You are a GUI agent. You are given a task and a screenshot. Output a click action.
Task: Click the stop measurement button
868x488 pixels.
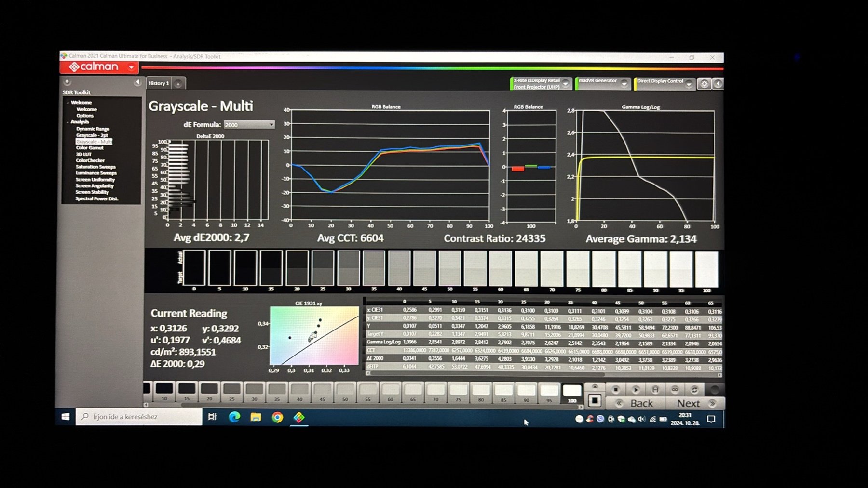[615, 389]
